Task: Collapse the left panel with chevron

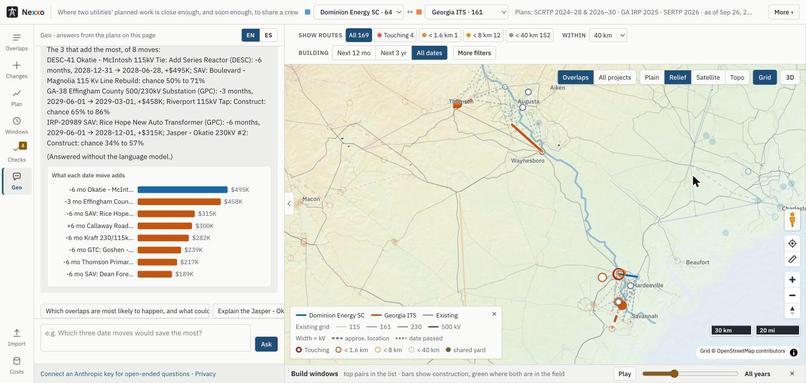Action: [x=289, y=204]
